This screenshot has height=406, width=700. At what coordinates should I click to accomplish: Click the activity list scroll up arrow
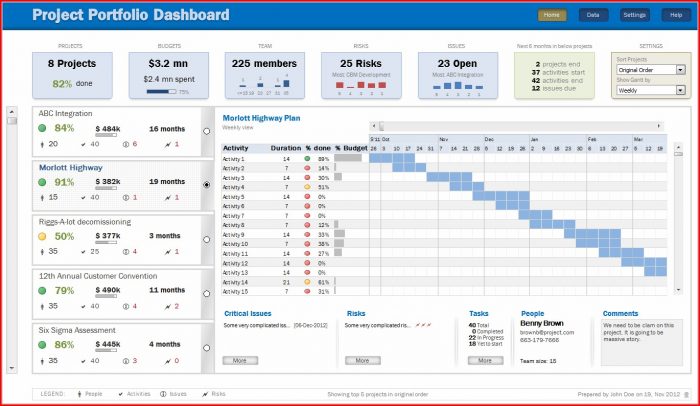[678, 147]
